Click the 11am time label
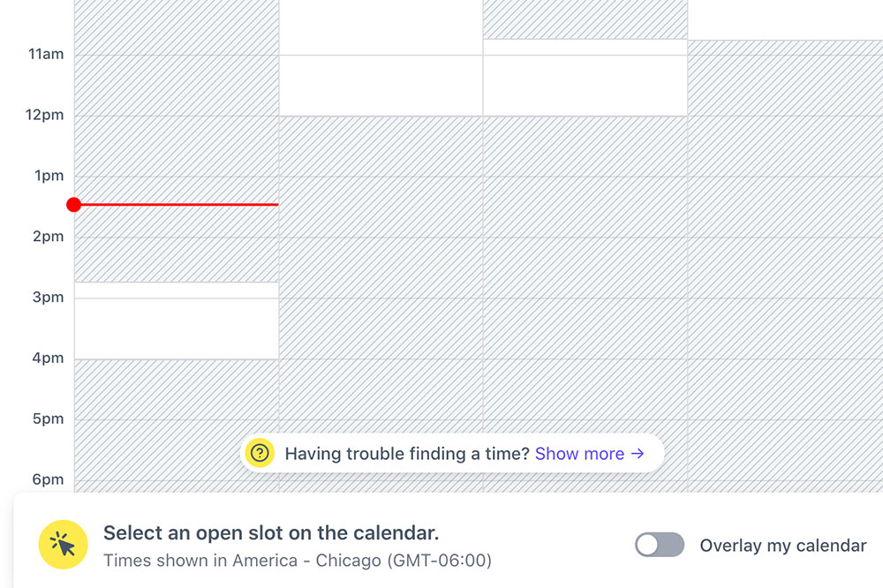The height and width of the screenshot is (588, 883). point(46,54)
